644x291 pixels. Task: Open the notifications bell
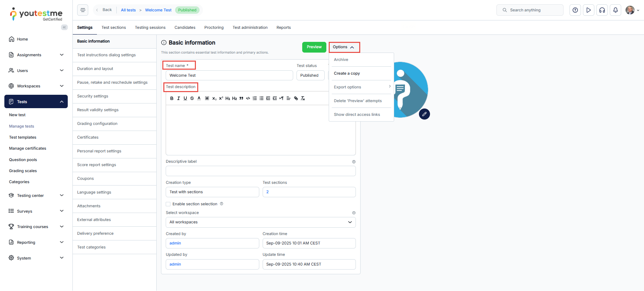[615, 10]
